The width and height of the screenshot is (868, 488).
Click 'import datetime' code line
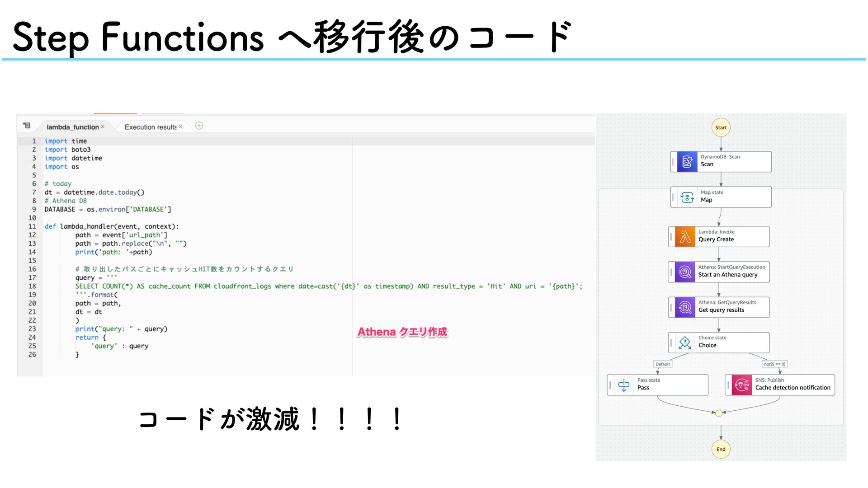(73, 158)
